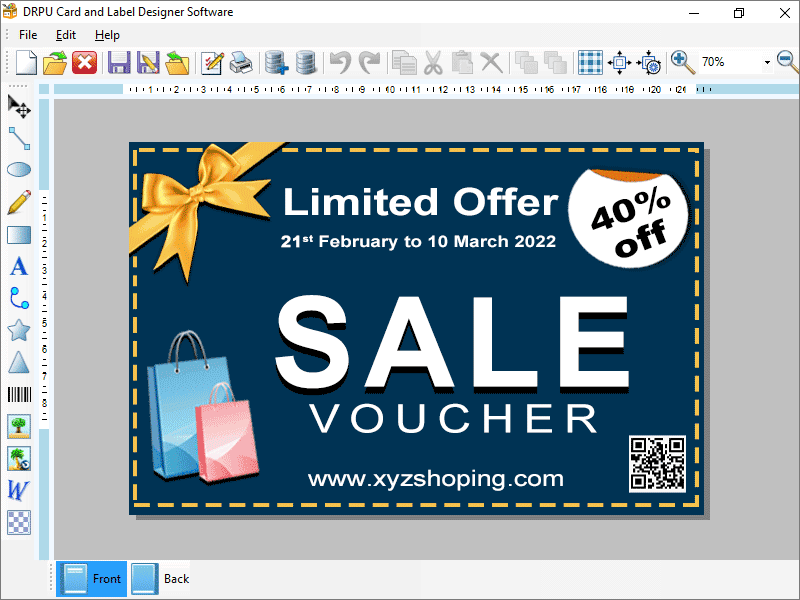Cut selection with scissors icon
The height and width of the screenshot is (600, 800).
[x=433, y=63]
